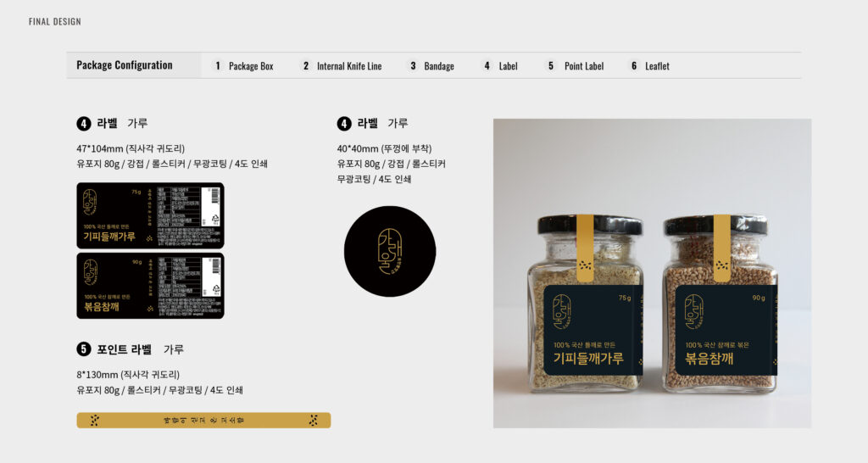Click the round black lid label logo
This screenshot has width=868, height=463.
click(390, 252)
